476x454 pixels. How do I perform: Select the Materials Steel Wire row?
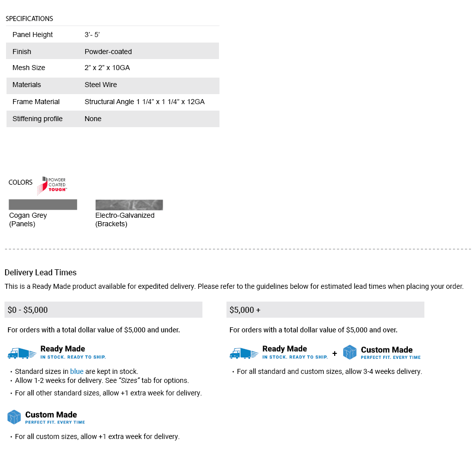[112, 85]
